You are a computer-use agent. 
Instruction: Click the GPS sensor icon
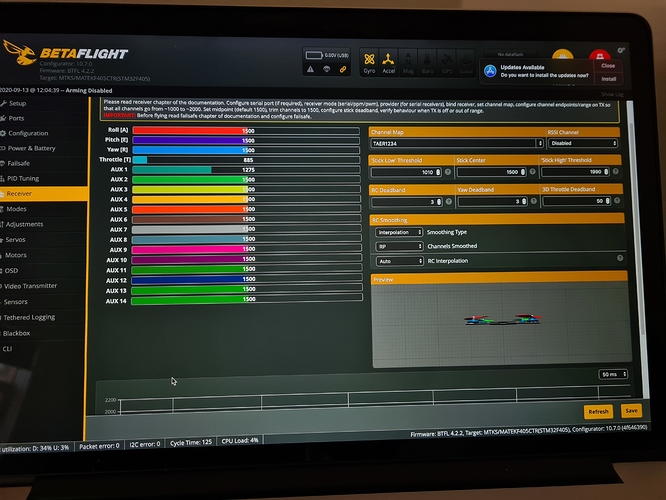click(447, 62)
